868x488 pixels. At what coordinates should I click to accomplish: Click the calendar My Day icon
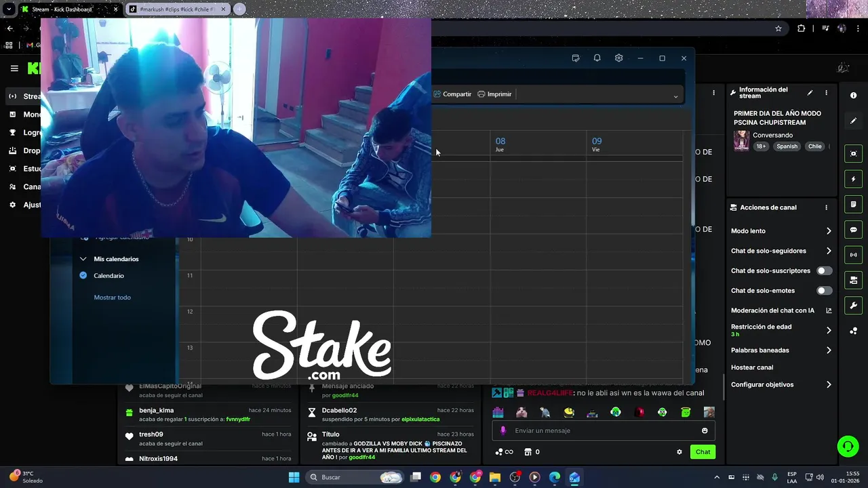tap(576, 58)
